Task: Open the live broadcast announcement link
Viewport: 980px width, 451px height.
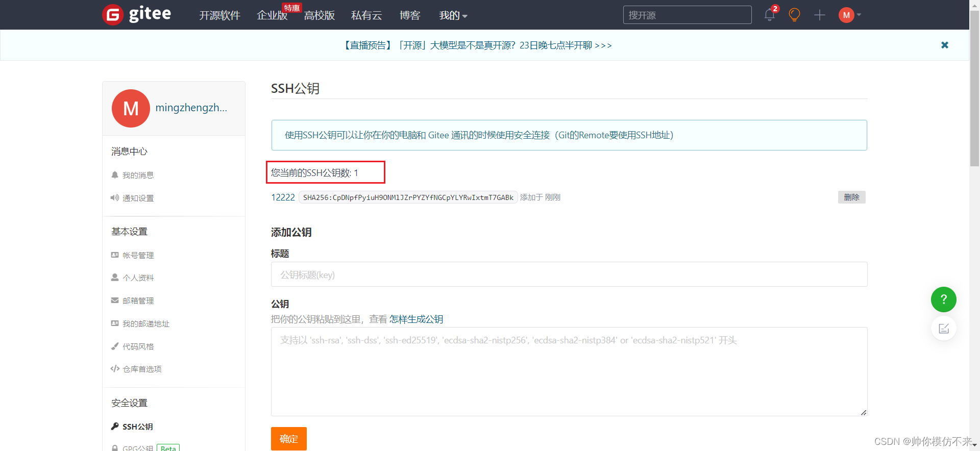Action: [x=477, y=45]
